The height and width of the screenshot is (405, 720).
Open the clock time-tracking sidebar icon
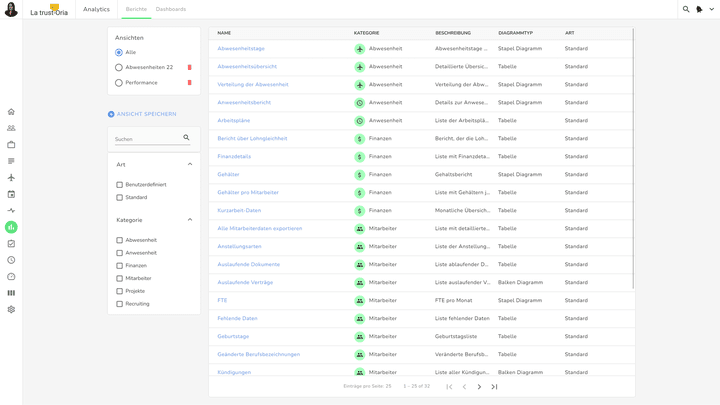click(x=11, y=260)
